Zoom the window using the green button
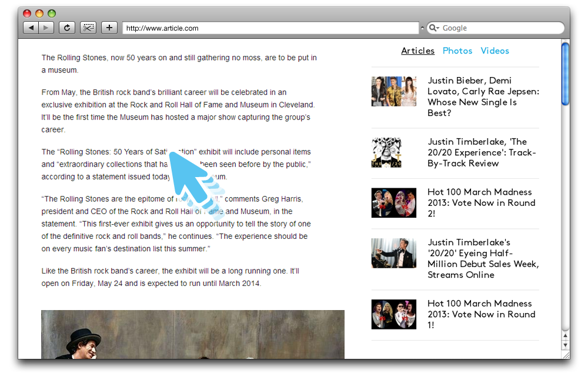Viewport: 588px width, 373px height. pos(52,14)
